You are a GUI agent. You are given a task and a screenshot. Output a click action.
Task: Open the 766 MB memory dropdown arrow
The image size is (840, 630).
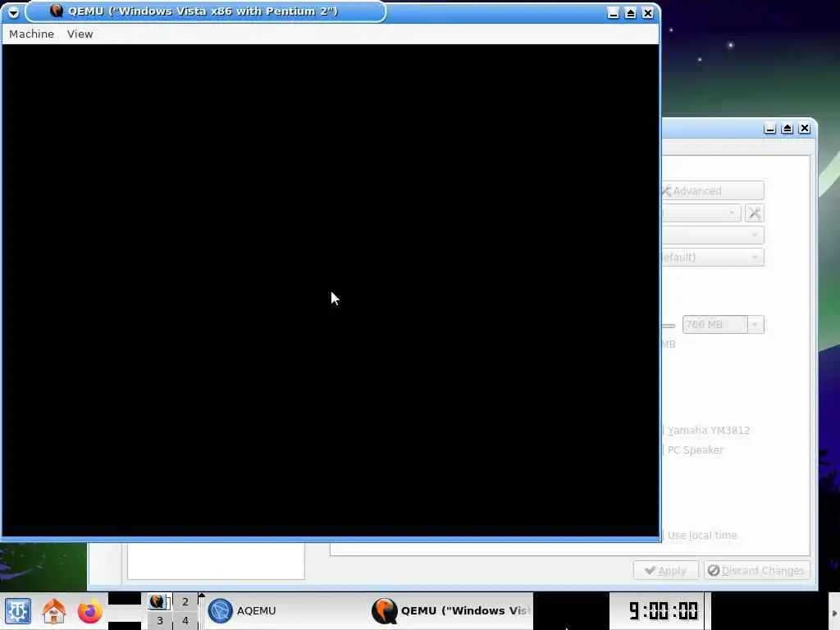(756, 324)
